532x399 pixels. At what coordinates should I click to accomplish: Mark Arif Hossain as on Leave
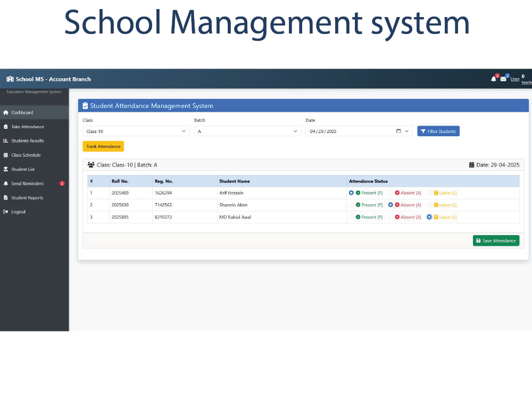pyautogui.click(x=429, y=193)
